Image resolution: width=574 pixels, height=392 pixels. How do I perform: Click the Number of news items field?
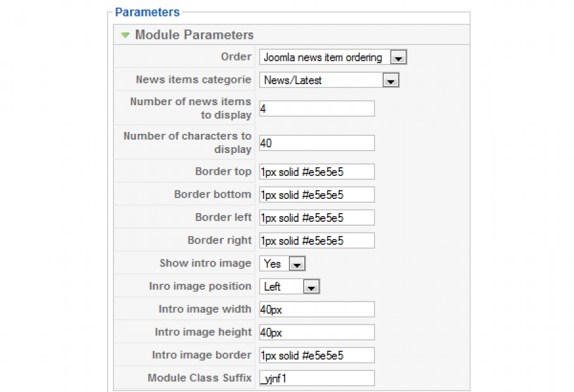point(316,109)
